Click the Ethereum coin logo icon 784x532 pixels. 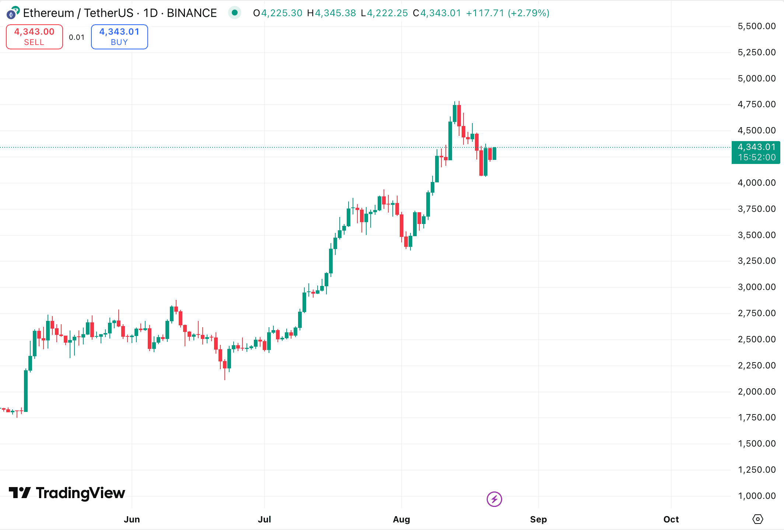(x=13, y=13)
